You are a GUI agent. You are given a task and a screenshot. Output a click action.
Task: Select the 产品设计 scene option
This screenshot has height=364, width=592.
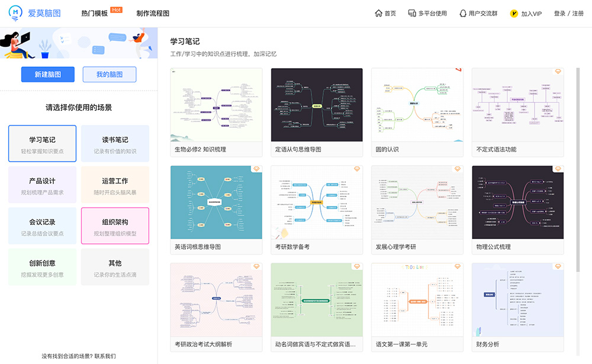coord(42,184)
